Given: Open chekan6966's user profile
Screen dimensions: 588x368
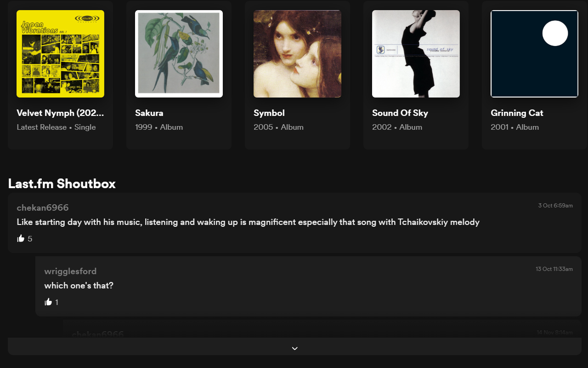Looking at the screenshot, I should pos(42,207).
